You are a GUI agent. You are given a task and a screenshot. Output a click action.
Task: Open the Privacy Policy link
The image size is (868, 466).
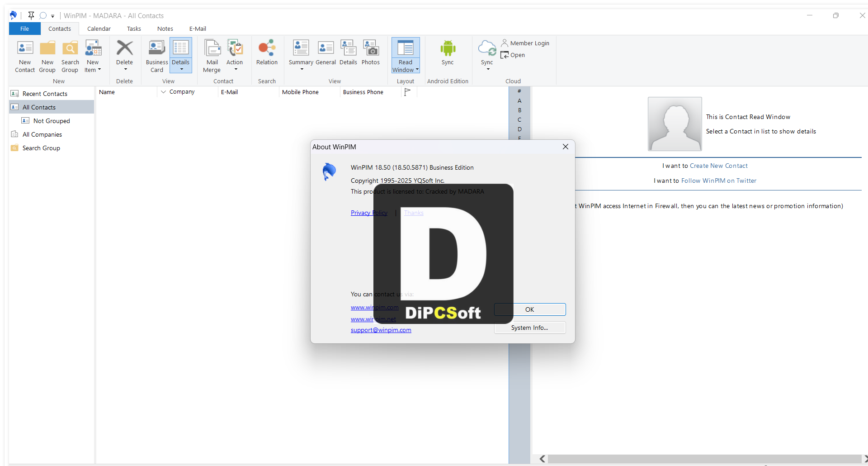click(x=369, y=213)
